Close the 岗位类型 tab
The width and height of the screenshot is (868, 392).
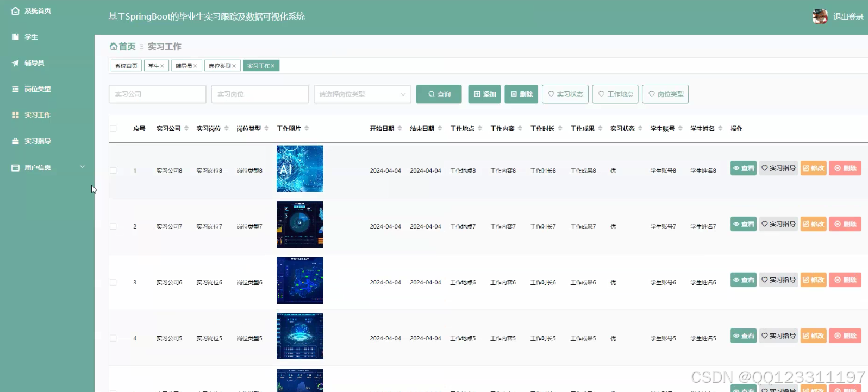click(x=234, y=66)
